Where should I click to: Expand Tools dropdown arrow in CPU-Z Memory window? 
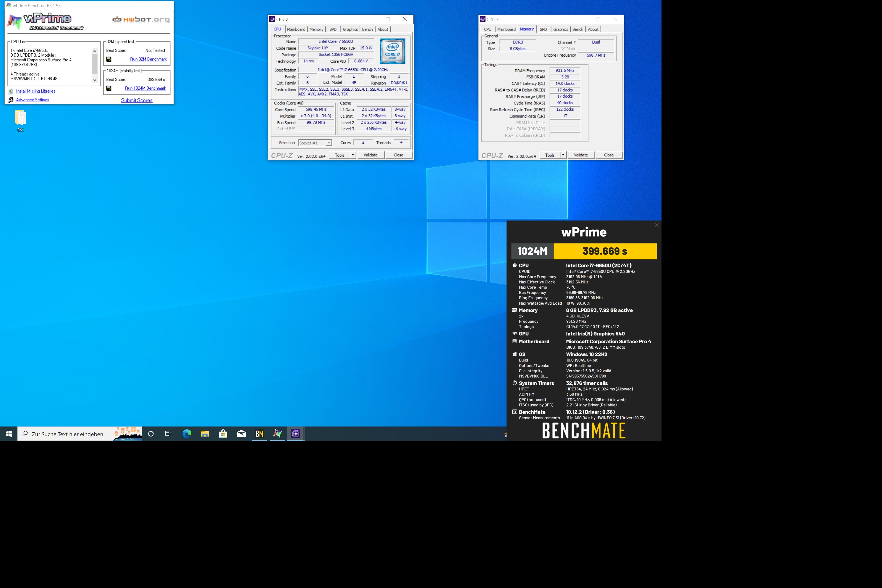(563, 155)
